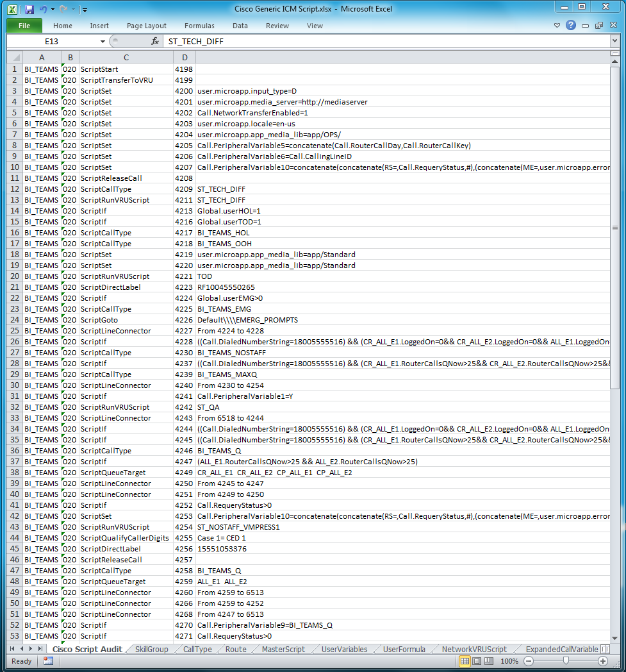Open the Route sheet tab

[236, 650]
